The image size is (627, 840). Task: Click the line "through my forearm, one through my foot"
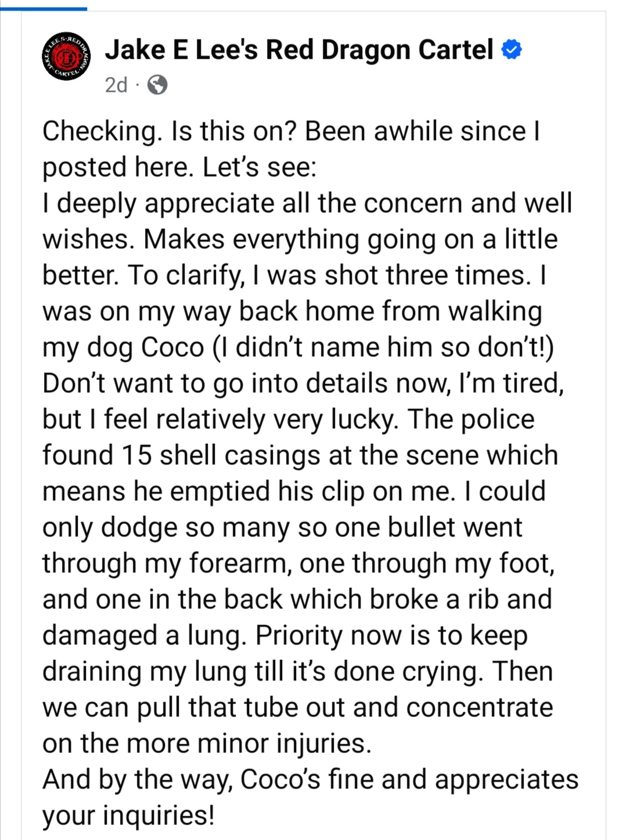(298, 563)
